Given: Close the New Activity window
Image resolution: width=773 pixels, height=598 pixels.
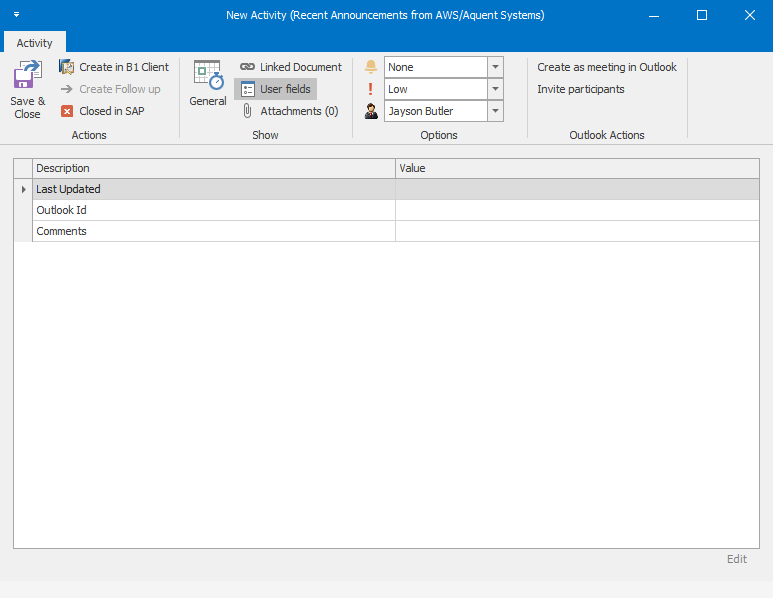Looking at the screenshot, I should coord(749,15).
